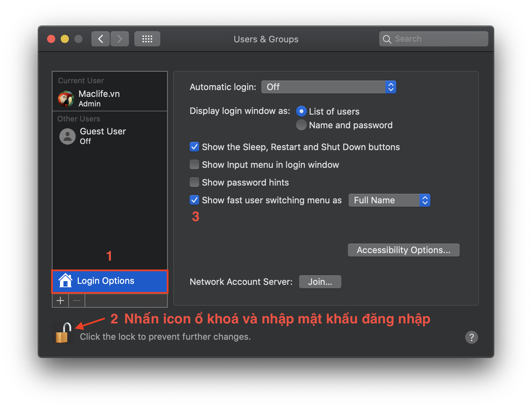Open the Launchpad grid icon in toolbar
This screenshot has height=408, width=532.
tap(147, 39)
